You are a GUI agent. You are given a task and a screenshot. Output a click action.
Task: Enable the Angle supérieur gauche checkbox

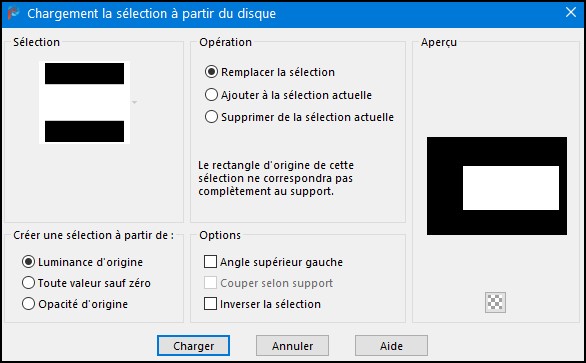[x=273, y=262]
